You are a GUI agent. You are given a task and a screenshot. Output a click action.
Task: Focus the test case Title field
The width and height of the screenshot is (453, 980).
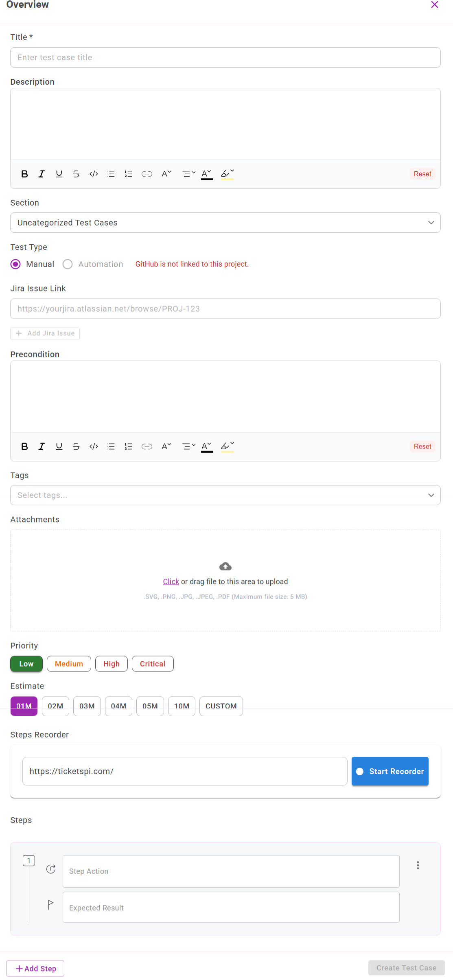click(225, 57)
